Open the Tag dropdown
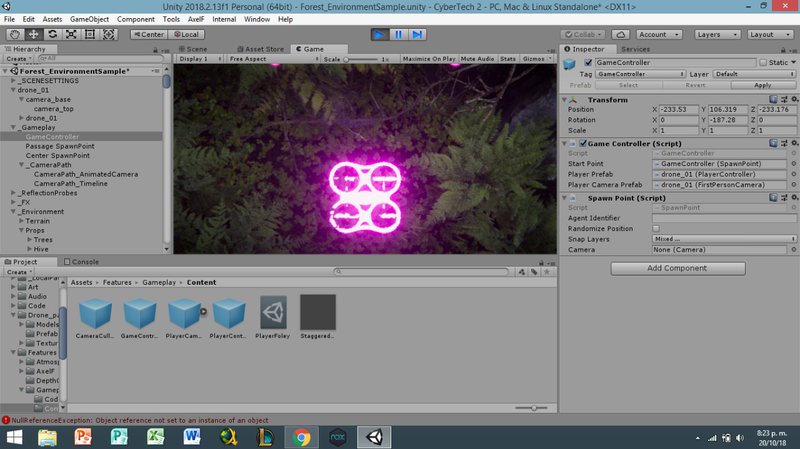Image resolution: width=800 pixels, height=449 pixels. pyautogui.click(x=640, y=74)
